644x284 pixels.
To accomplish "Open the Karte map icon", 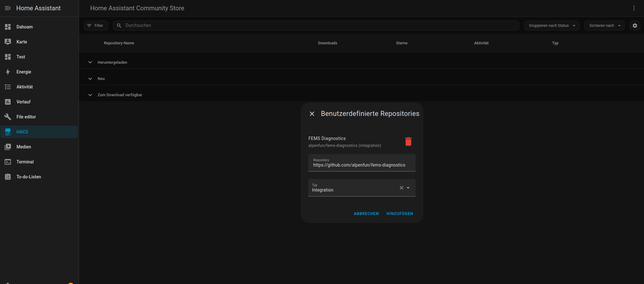I will pos(8,42).
